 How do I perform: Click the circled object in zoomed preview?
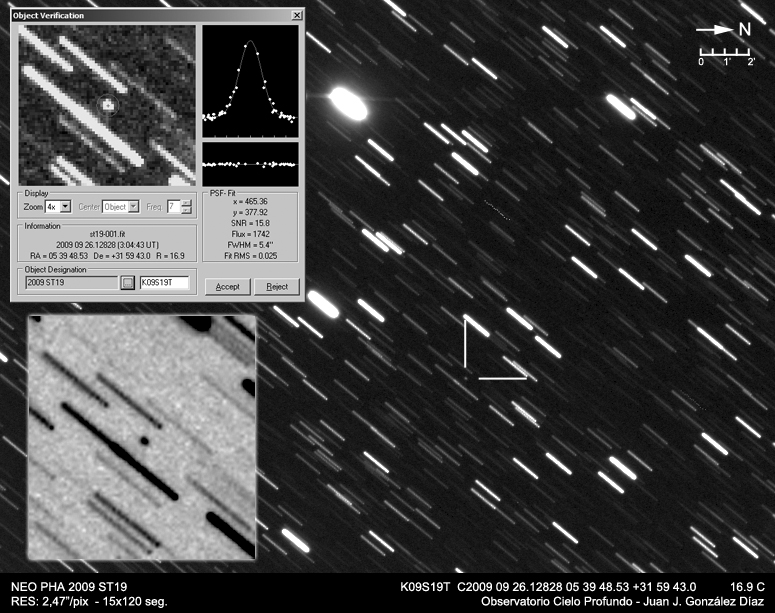pos(108,103)
